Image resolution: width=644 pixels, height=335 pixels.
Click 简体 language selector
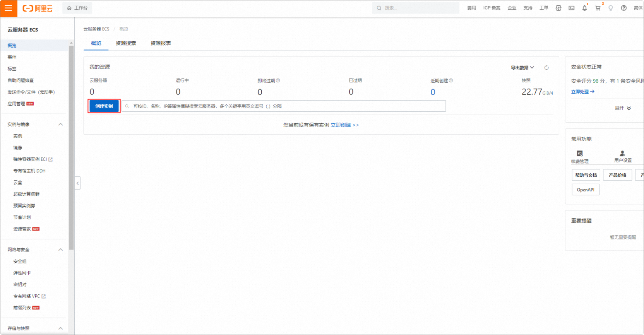(x=638, y=8)
